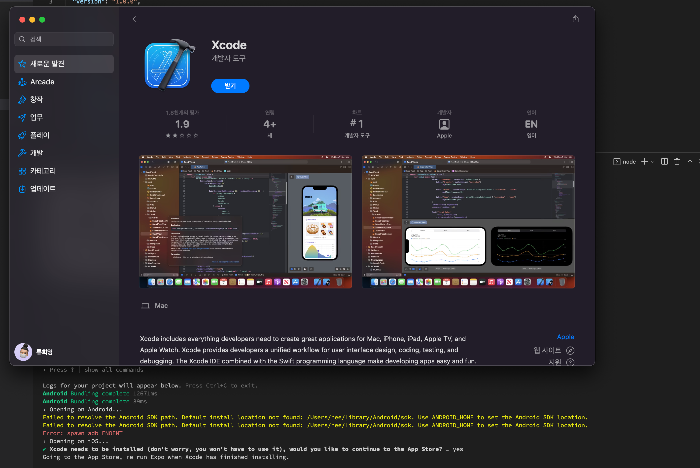
Task: Click the EN language info
Action: (531, 124)
